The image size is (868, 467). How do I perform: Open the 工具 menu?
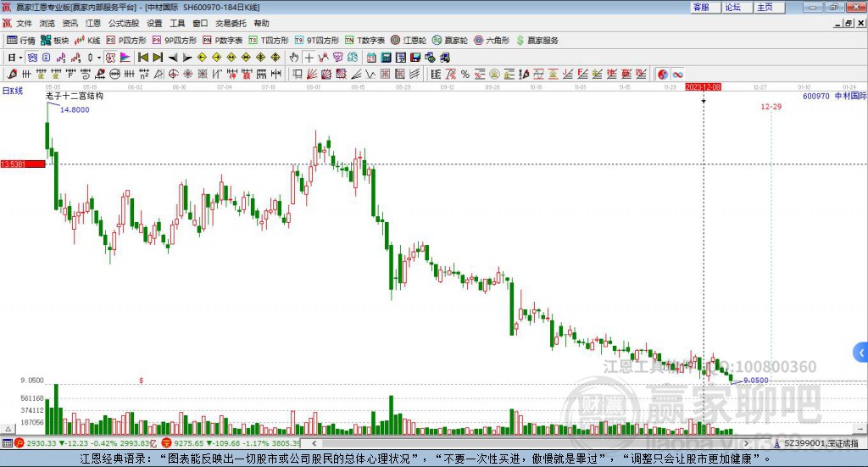pos(177,23)
